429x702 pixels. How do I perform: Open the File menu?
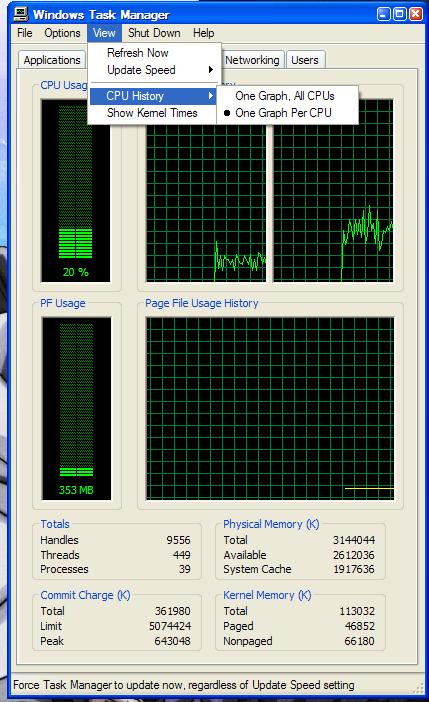(25, 33)
